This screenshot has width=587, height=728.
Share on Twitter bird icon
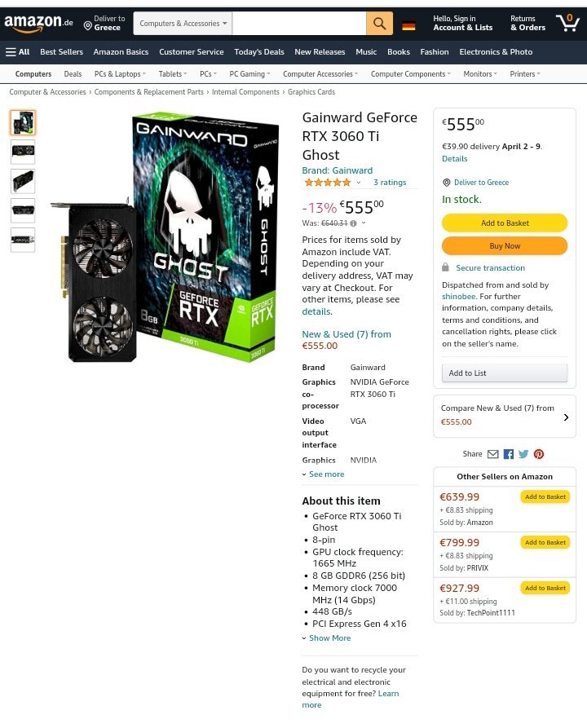pyautogui.click(x=523, y=454)
